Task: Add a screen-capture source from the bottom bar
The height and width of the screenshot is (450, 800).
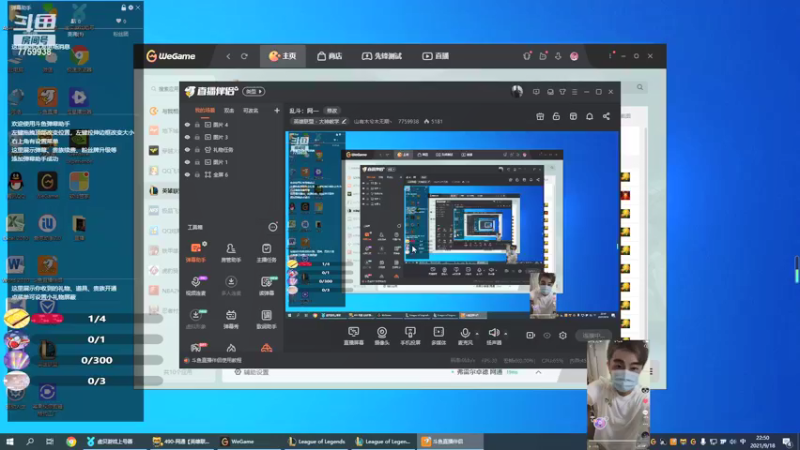Action: [354, 336]
